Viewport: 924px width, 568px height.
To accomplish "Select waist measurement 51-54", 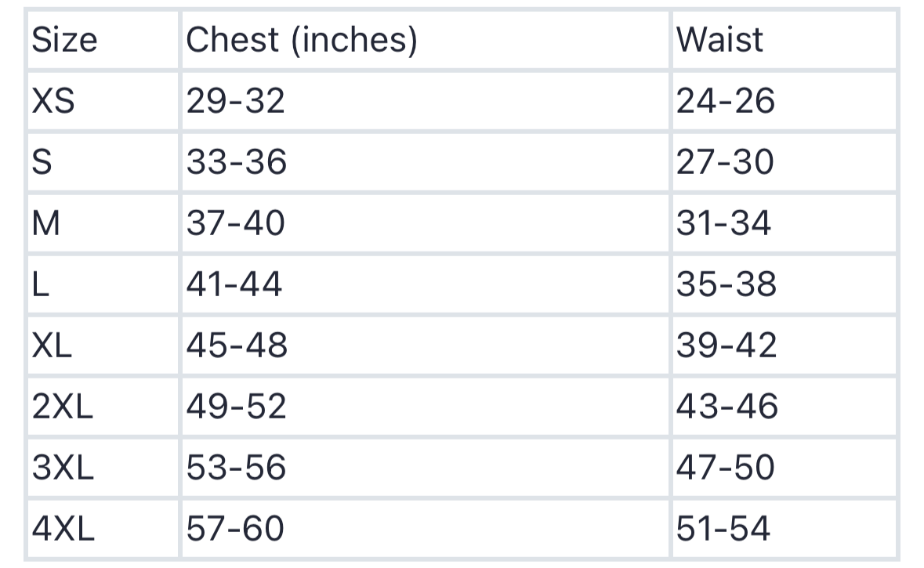I will tap(723, 528).
